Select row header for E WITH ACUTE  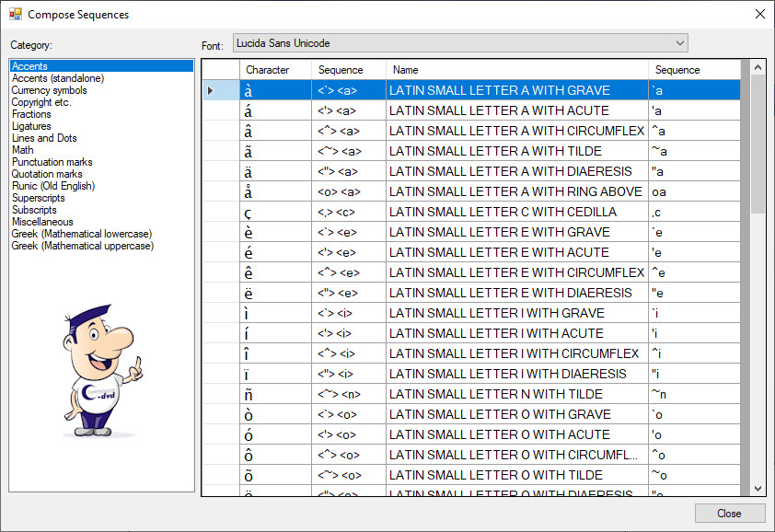[x=220, y=252]
